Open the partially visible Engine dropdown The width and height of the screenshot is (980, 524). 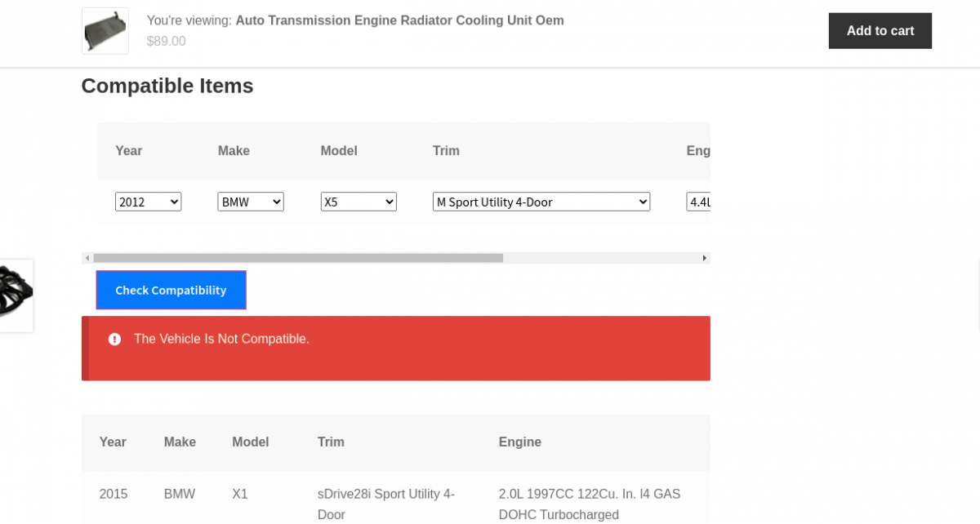pos(698,202)
